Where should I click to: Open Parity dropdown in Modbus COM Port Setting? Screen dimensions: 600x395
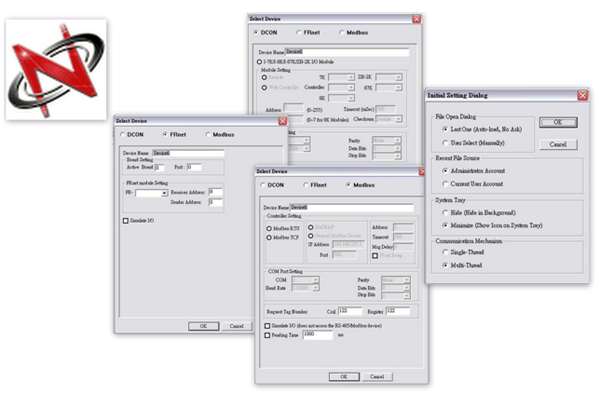(407, 280)
